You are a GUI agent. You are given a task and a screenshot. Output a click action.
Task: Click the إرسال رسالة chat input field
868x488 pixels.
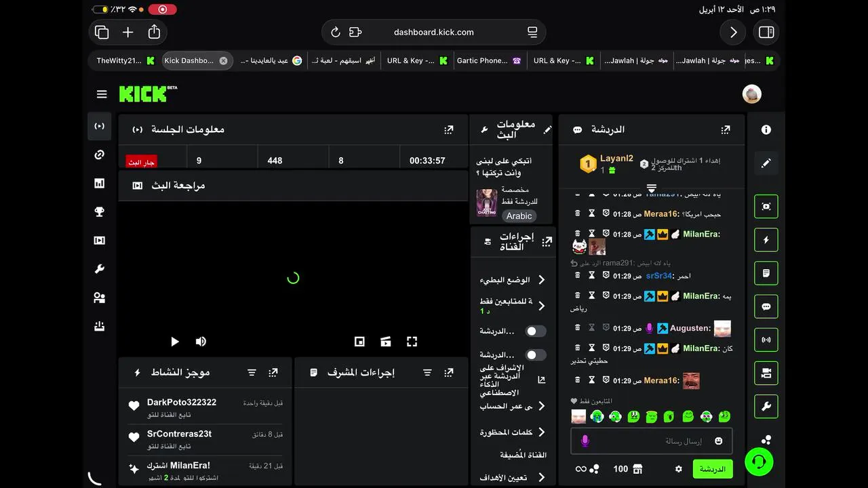point(651,441)
